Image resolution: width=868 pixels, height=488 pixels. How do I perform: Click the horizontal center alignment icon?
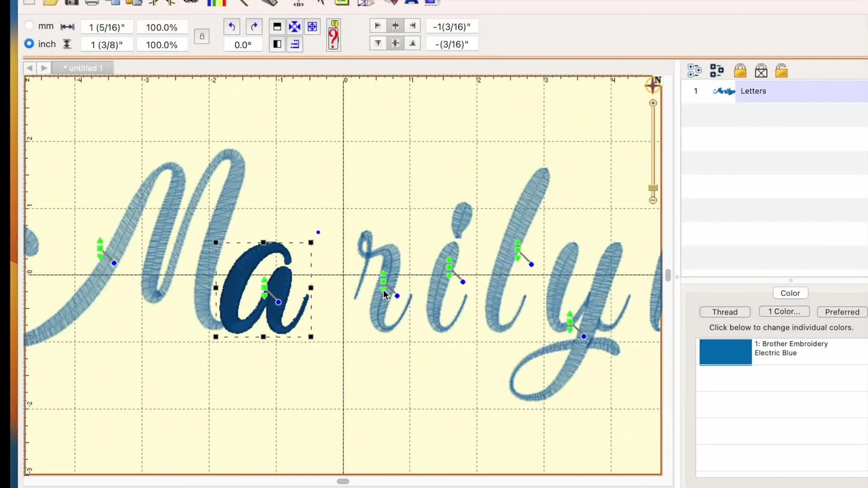coord(395,25)
